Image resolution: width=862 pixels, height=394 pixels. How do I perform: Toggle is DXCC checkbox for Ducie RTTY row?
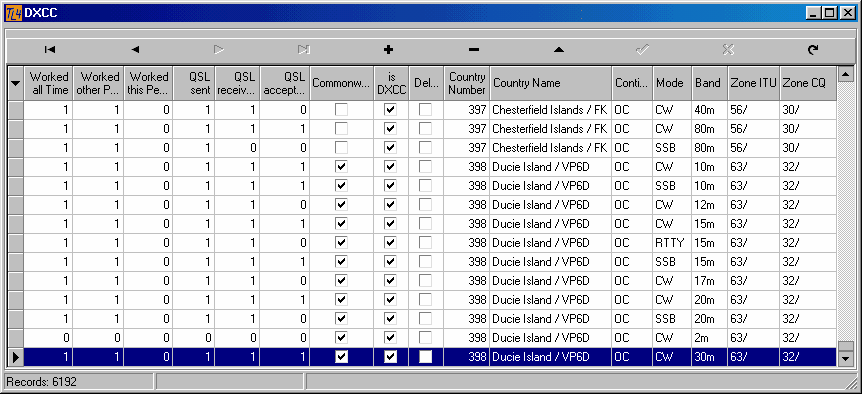(x=391, y=243)
